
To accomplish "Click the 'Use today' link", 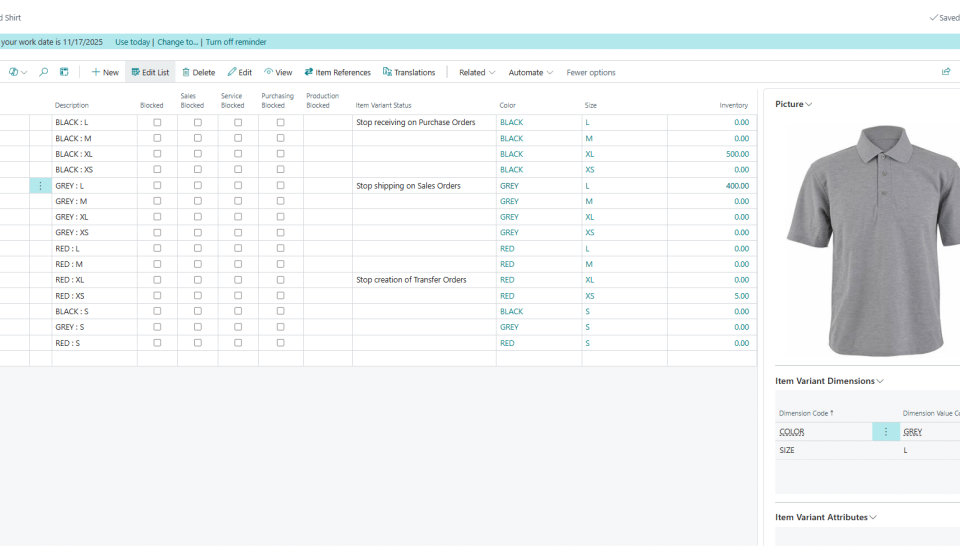I will coord(132,42).
